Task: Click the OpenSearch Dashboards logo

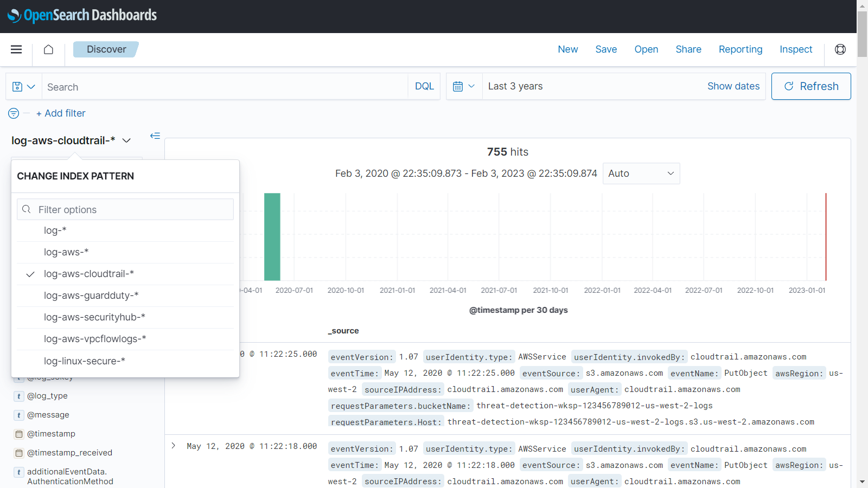Action: (x=82, y=16)
